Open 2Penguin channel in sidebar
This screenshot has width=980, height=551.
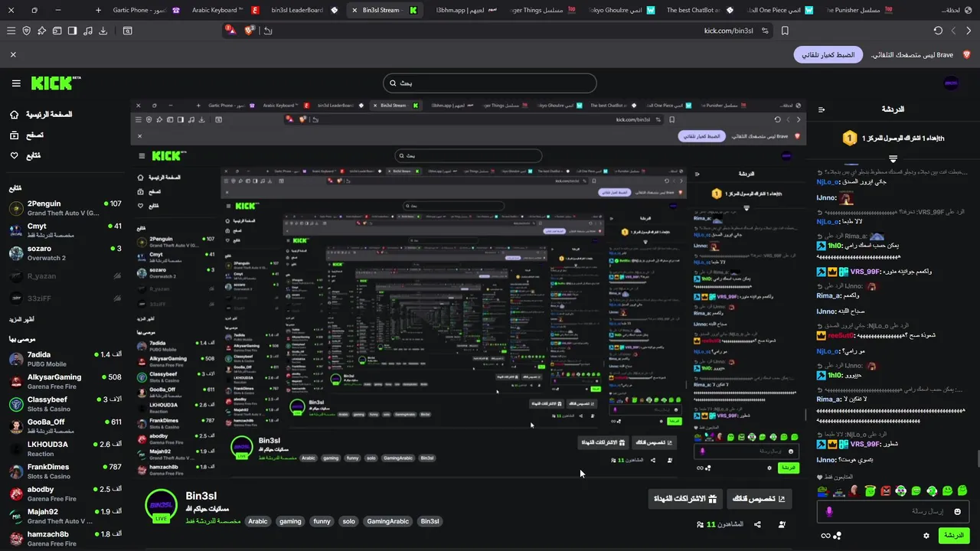coord(65,208)
